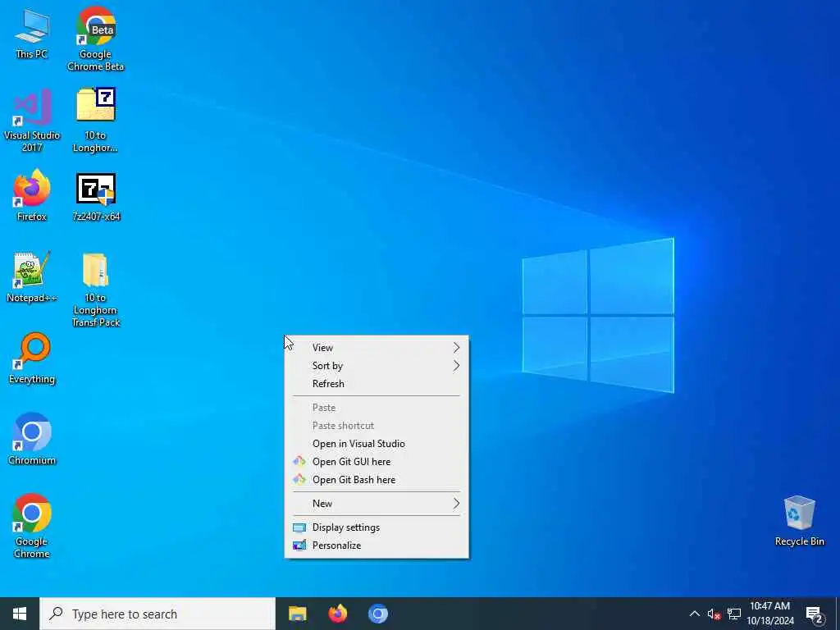
Task: Select the This PC desktop icon
Action: (32, 33)
